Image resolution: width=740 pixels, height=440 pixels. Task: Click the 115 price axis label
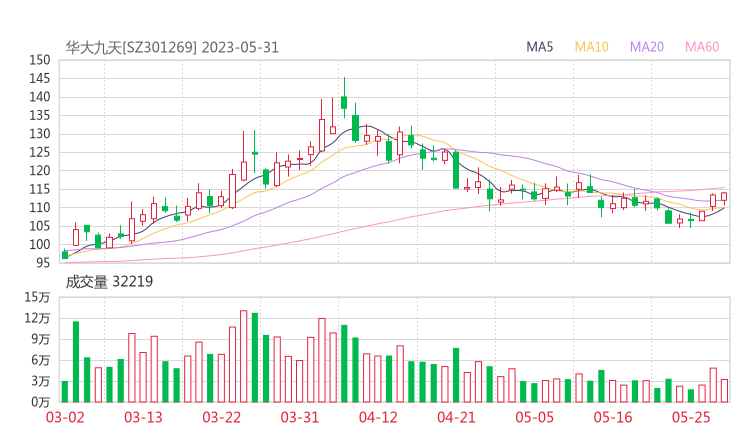pos(40,189)
